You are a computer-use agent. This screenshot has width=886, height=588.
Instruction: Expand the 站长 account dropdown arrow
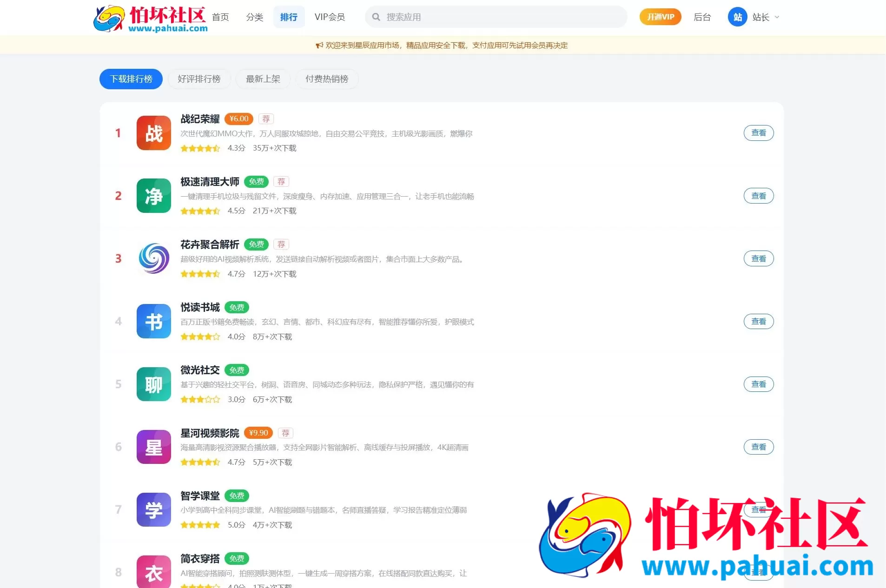777,17
